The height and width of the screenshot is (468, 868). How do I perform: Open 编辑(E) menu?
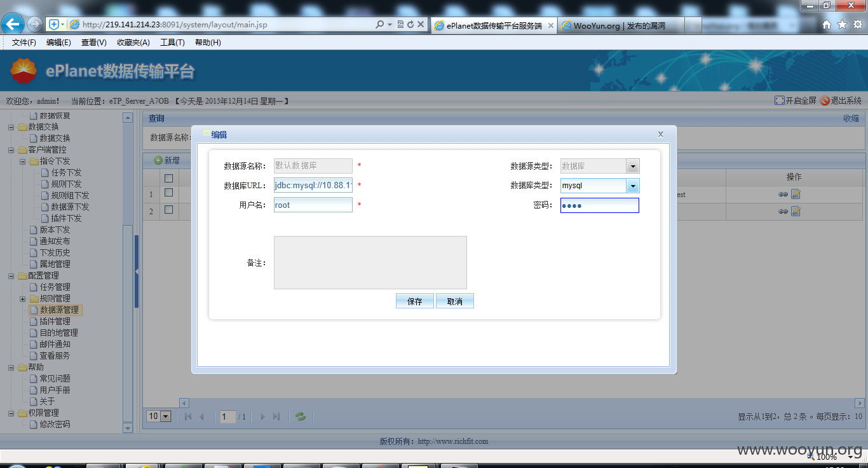(58, 43)
